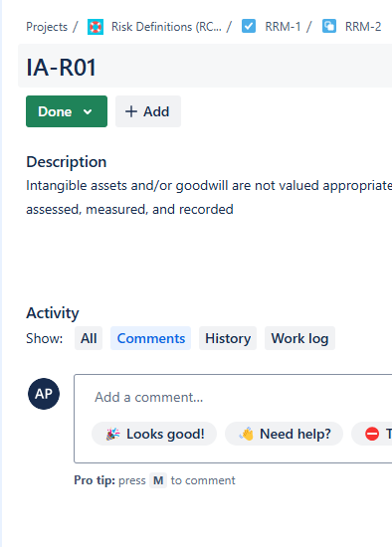Open the RRM-1 breadcrumb link
Screen dimensions: 392x547
(283, 27)
